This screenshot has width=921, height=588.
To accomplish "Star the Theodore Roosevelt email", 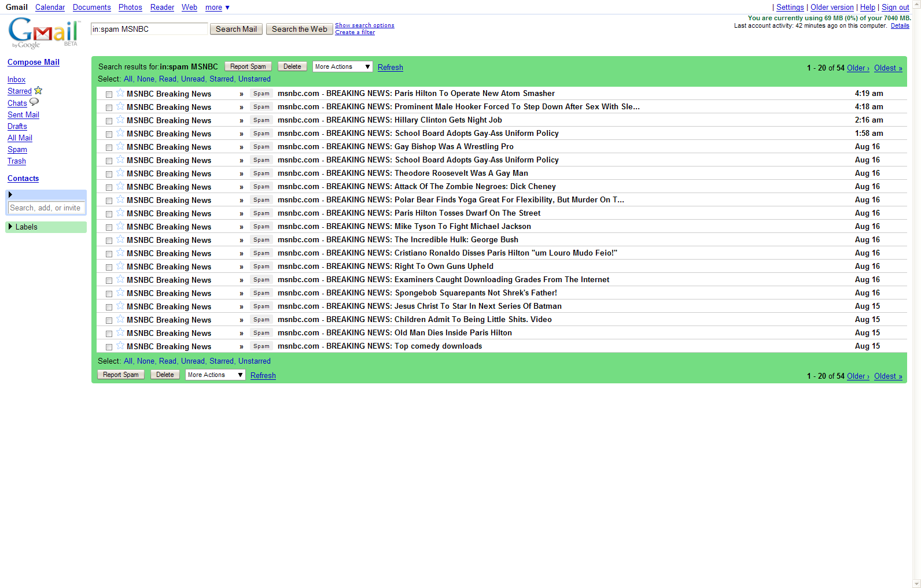I will [x=120, y=172].
